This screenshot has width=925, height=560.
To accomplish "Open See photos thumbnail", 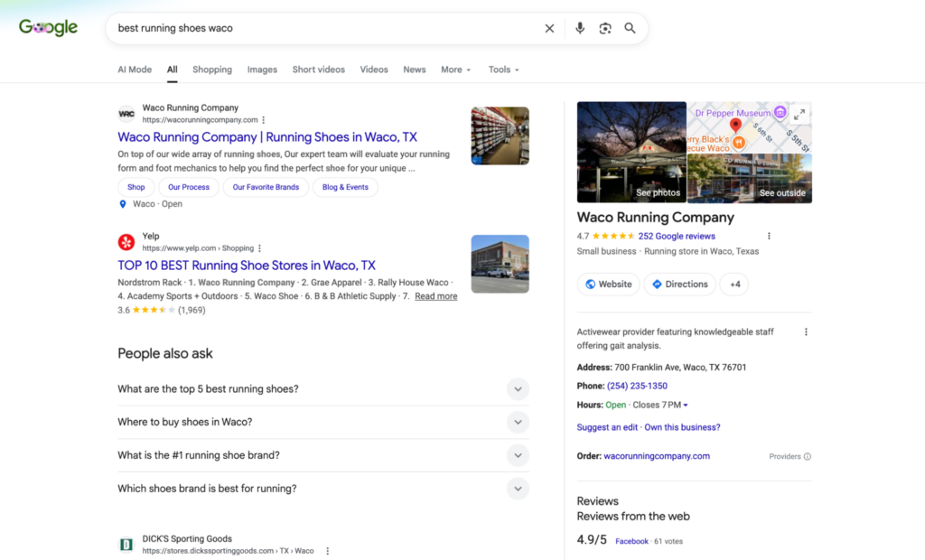I will point(631,153).
